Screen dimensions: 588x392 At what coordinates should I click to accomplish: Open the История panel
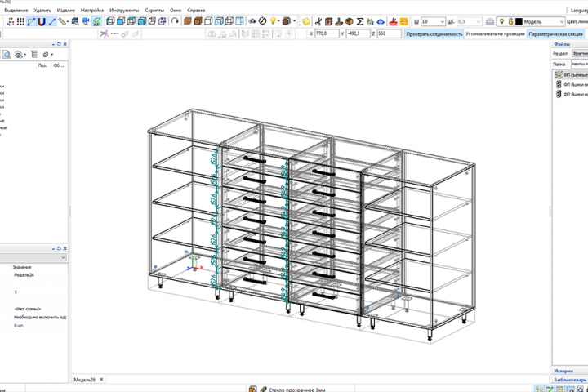point(563,371)
